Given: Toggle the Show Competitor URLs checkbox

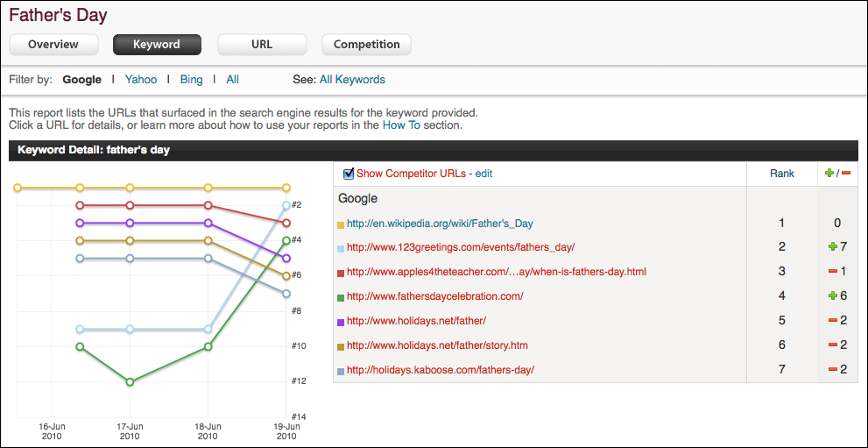Looking at the screenshot, I should click(x=349, y=174).
